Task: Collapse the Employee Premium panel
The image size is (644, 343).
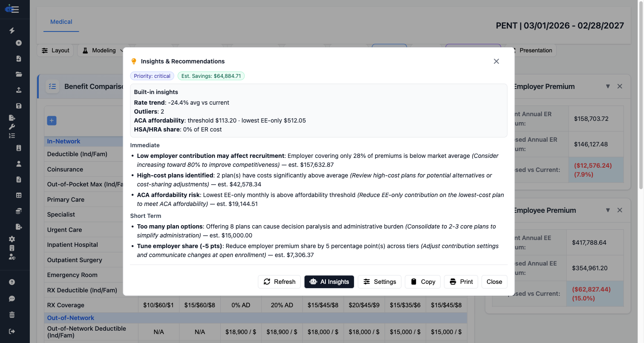Action: (608, 210)
